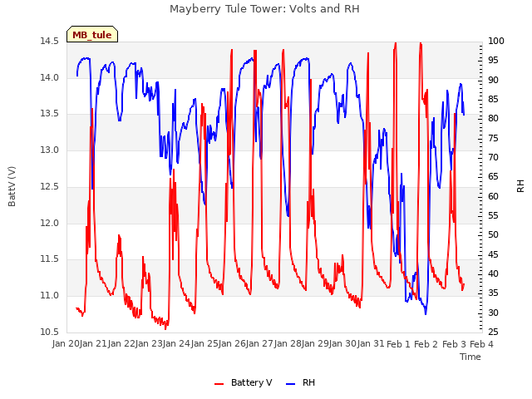Viewport: 532px width, 399px height.
Task: Click the Feb 3 date tick label
Action: click(454, 344)
